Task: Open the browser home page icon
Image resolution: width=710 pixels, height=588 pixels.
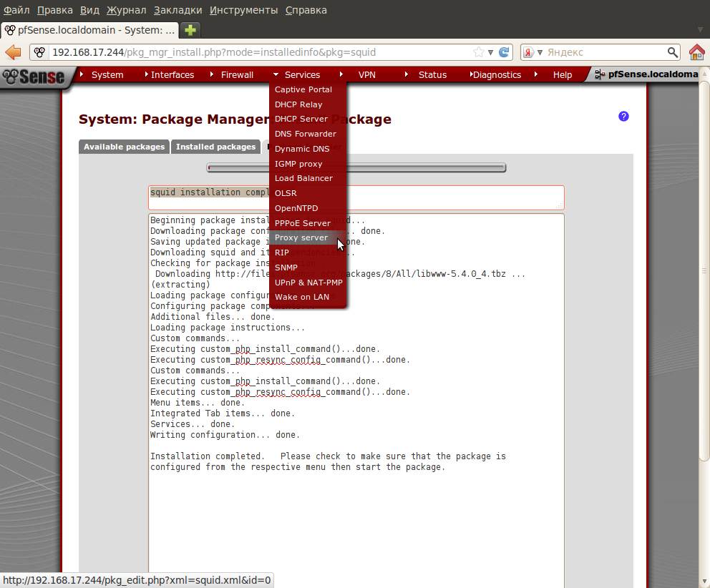Action: 697,52
